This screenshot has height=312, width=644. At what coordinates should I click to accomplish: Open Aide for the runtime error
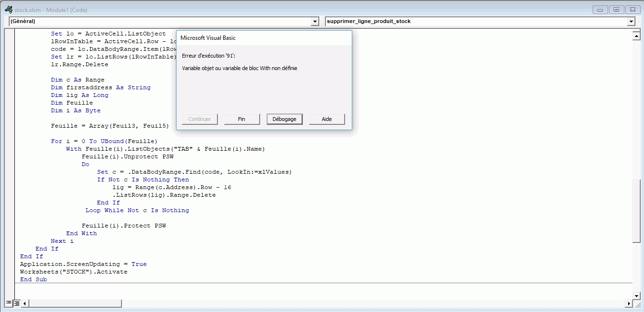(327, 119)
